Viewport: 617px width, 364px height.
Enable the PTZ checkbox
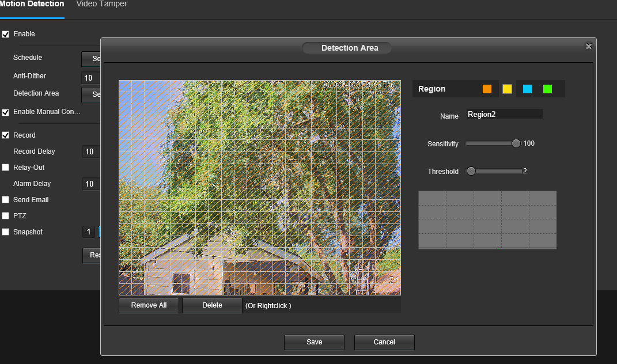tap(6, 216)
